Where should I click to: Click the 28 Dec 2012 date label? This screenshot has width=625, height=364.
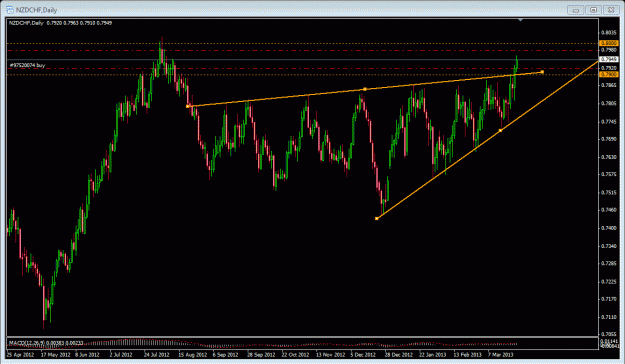[x=399, y=354]
